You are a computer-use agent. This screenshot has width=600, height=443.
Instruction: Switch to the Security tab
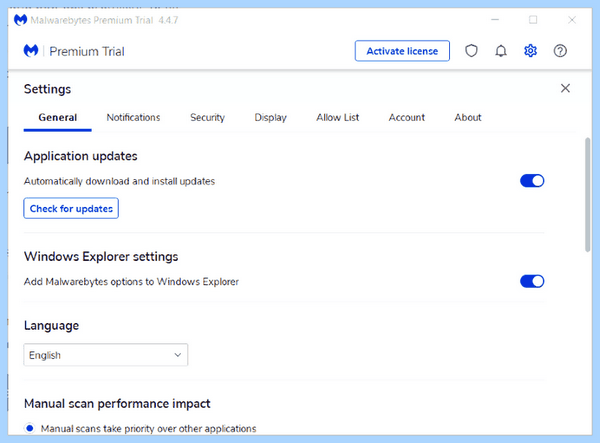point(207,117)
